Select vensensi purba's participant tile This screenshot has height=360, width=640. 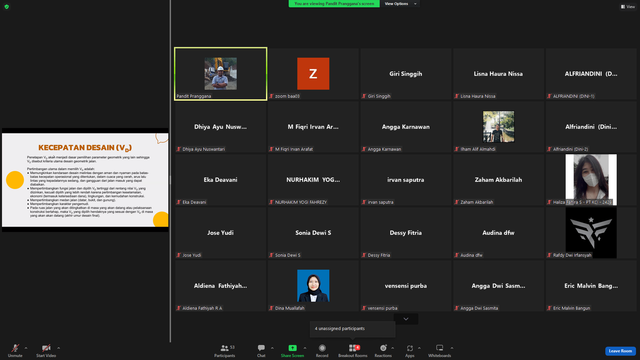406,286
